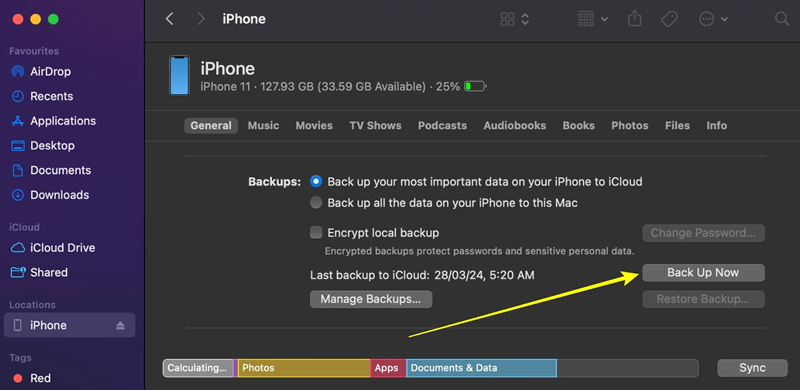800x390 pixels.
Task: Click the Tags toolbar icon
Action: pos(669,19)
